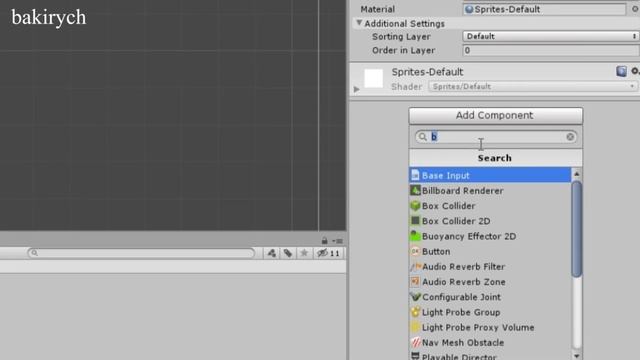Screen dimensions: 640x360
Task: Open the material help book icon
Action: (x=621, y=71)
